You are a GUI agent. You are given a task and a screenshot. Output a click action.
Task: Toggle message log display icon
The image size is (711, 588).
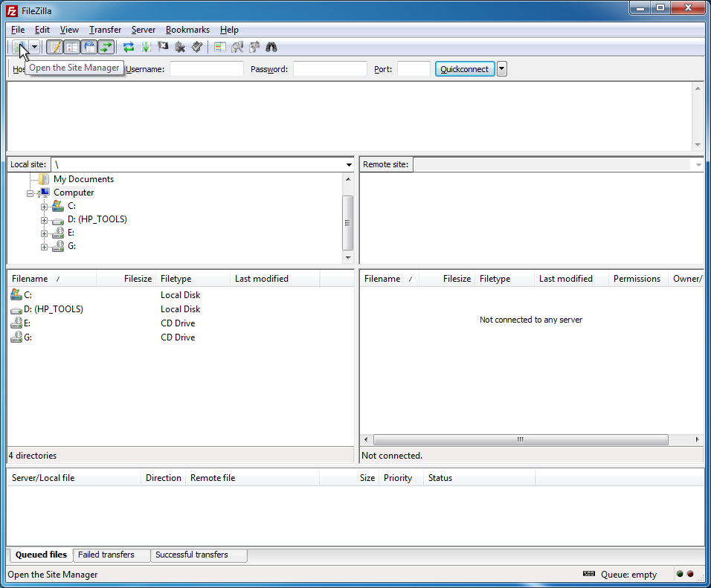pyautogui.click(x=55, y=47)
